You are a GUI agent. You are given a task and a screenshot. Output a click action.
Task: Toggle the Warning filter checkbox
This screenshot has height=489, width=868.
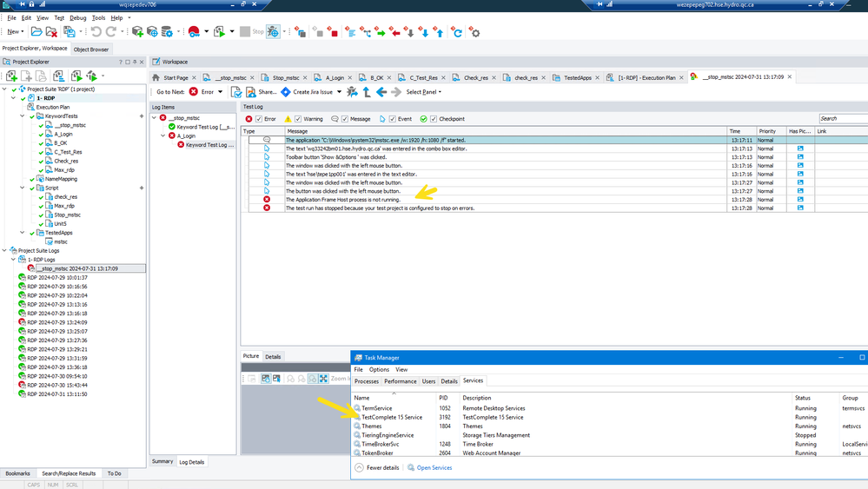[x=298, y=119]
